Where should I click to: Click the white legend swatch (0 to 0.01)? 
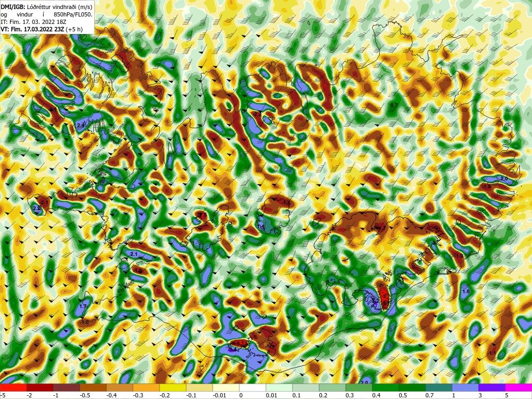click(x=253, y=387)
